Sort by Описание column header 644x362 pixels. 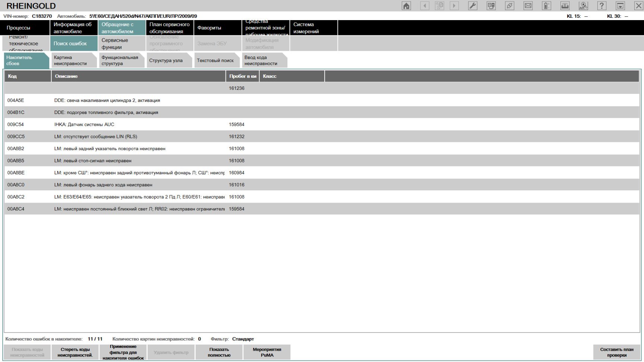coord(138,76)
